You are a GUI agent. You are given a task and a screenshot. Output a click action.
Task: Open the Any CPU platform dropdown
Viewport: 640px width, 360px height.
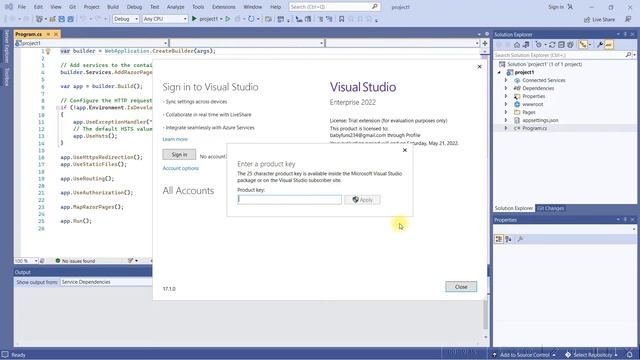click(165, 19)
